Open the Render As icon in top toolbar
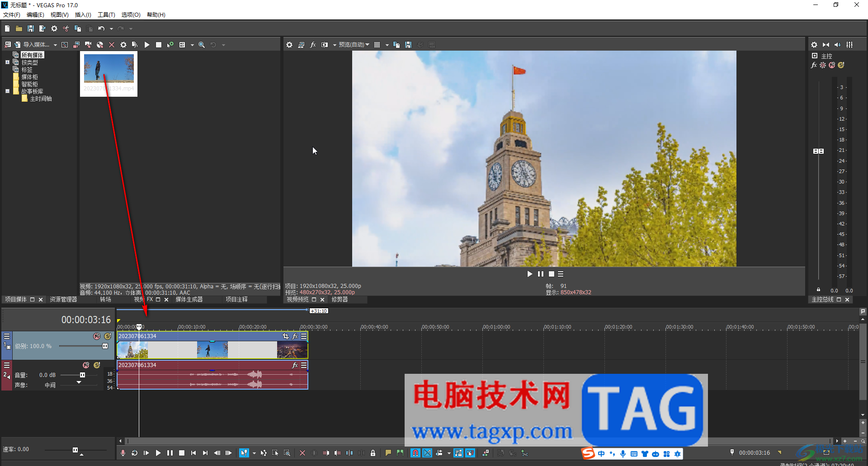The width and height of the screenshot is (868, 466). [42, 28]
